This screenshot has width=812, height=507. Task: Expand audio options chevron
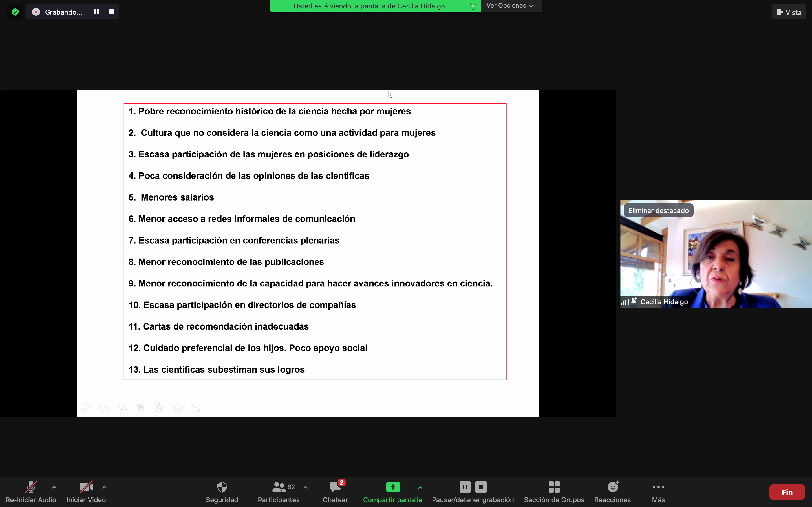pos(54,487)
